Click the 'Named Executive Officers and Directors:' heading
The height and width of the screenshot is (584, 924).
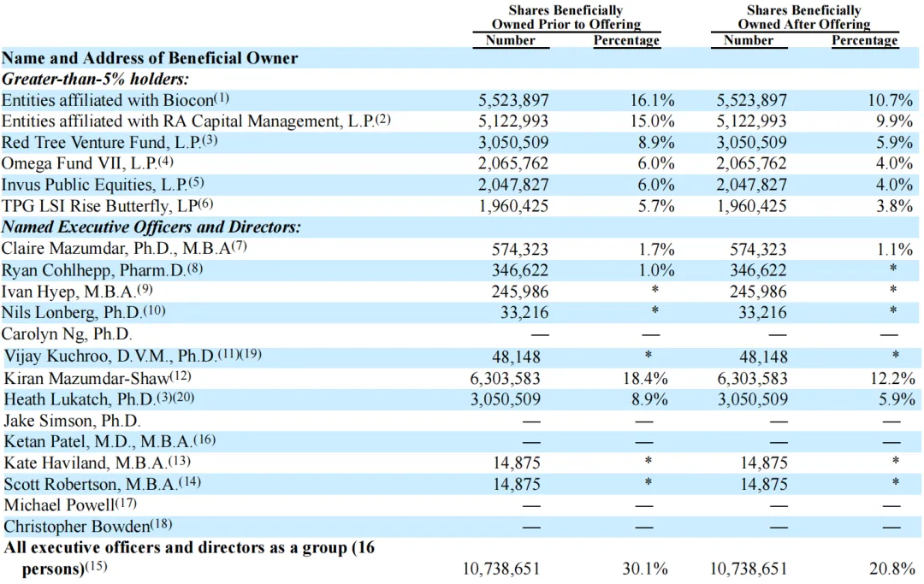coord(151,227)
